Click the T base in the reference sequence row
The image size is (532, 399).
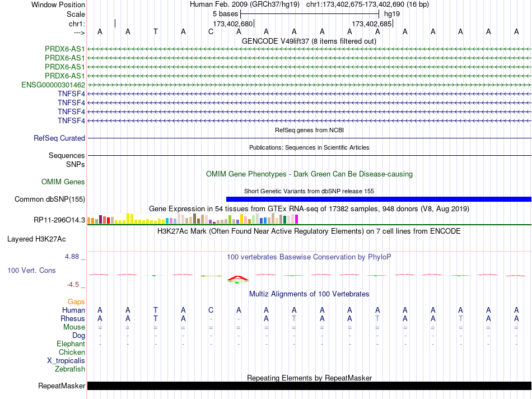point(155,31)
